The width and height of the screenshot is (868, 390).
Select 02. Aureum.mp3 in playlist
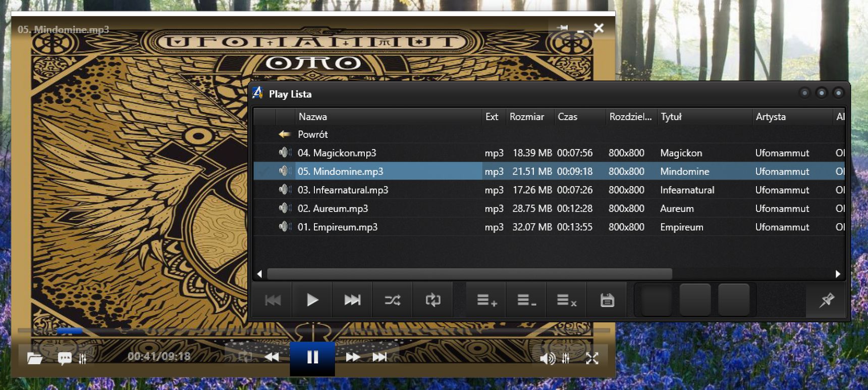pyautogui.click(x=549, y=208)
